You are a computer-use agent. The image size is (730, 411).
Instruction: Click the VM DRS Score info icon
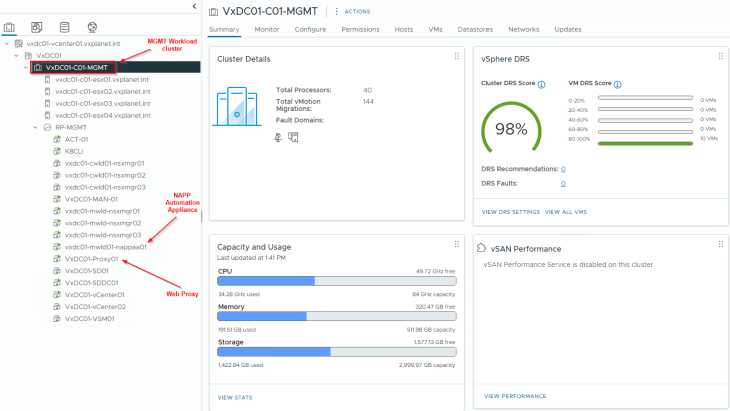(617, 85)
